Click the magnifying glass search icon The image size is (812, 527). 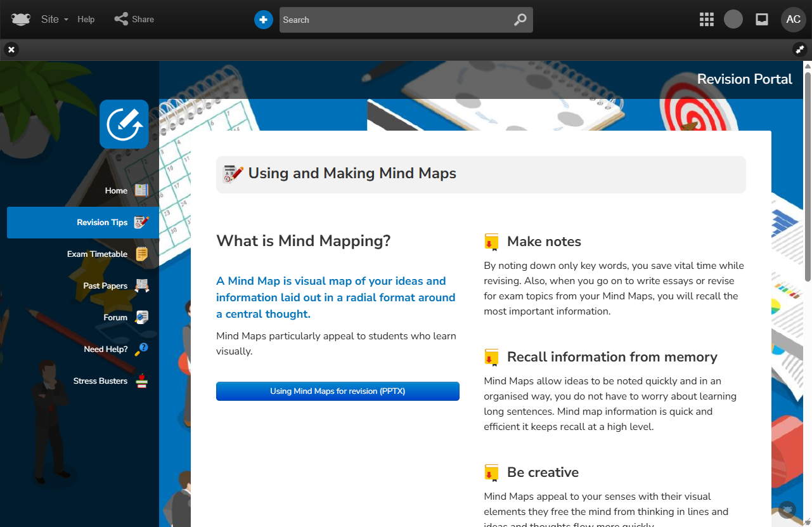[520, 20]
